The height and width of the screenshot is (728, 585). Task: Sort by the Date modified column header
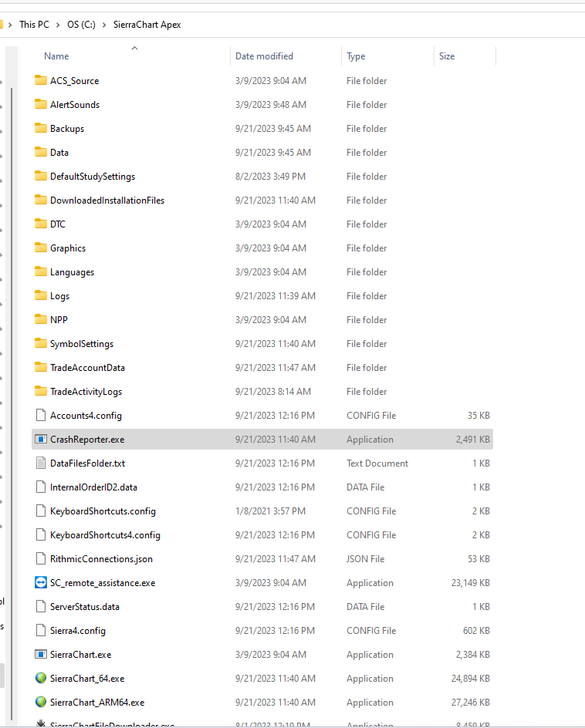click(264, 56)
